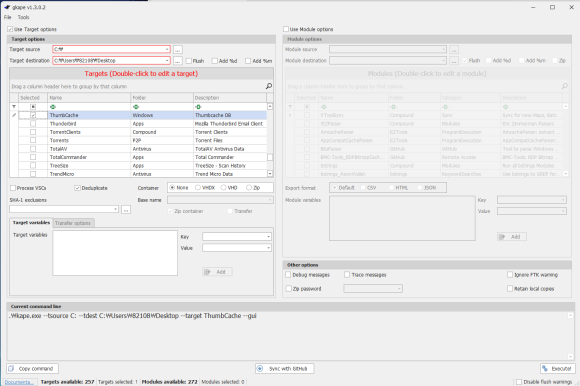Click the Targets grid scrollbar down arrow
This screenshot has width=580, height=386.
(x=270, y=173)
